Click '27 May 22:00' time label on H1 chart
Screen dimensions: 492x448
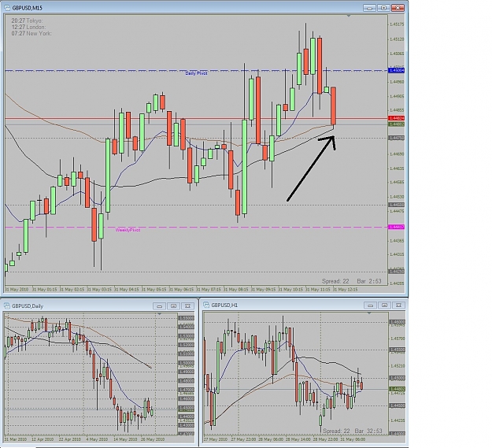(242, 439)
